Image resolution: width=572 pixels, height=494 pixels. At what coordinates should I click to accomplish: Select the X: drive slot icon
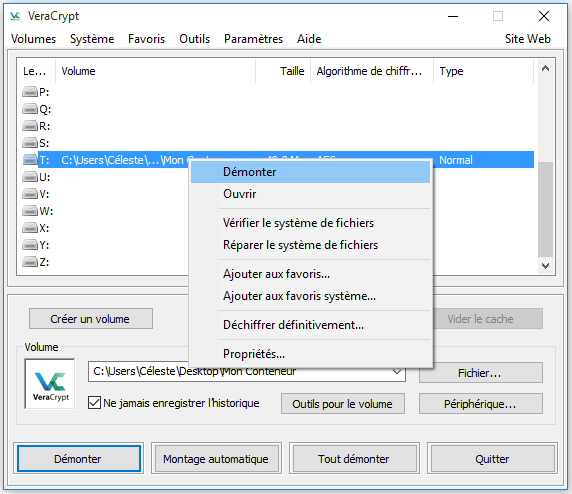[x=30, y=228]
